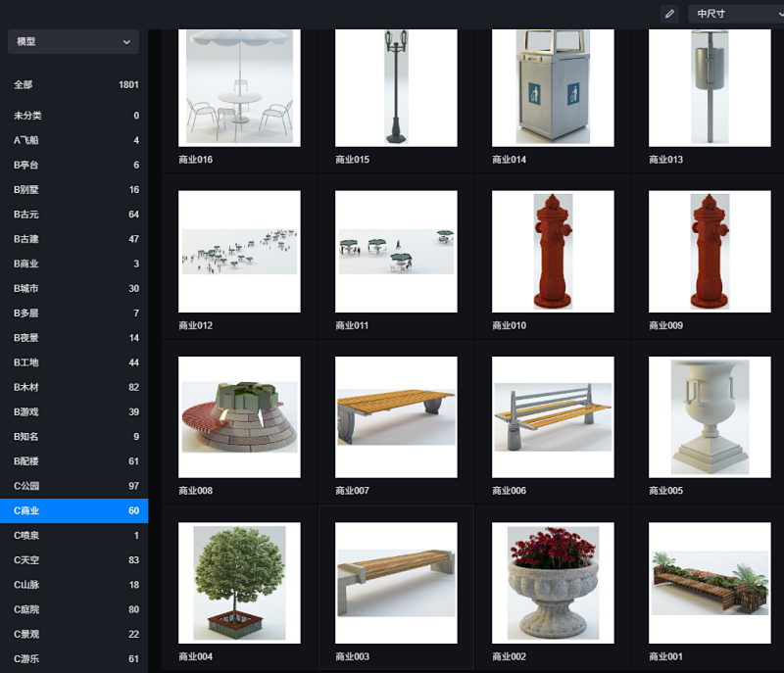Screen dimensions: 784x673
Task: Click the 商业010 name label
Action: click(509, 325)
